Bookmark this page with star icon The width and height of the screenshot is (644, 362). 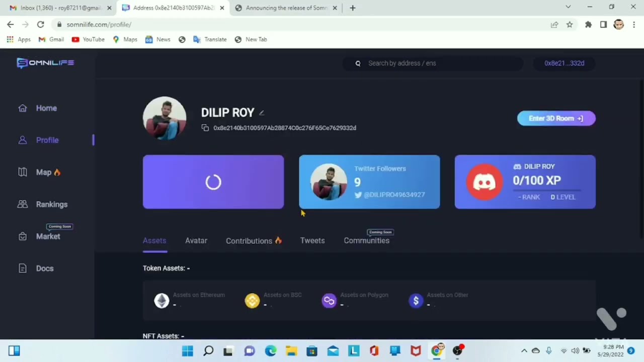pyautogui.click(x=570, y=25)
